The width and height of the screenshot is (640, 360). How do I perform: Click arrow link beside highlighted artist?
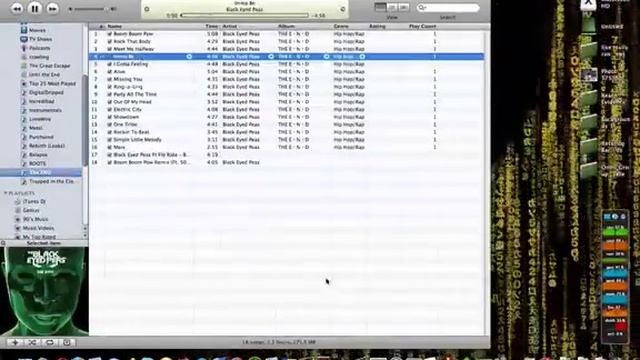point(271,57)
